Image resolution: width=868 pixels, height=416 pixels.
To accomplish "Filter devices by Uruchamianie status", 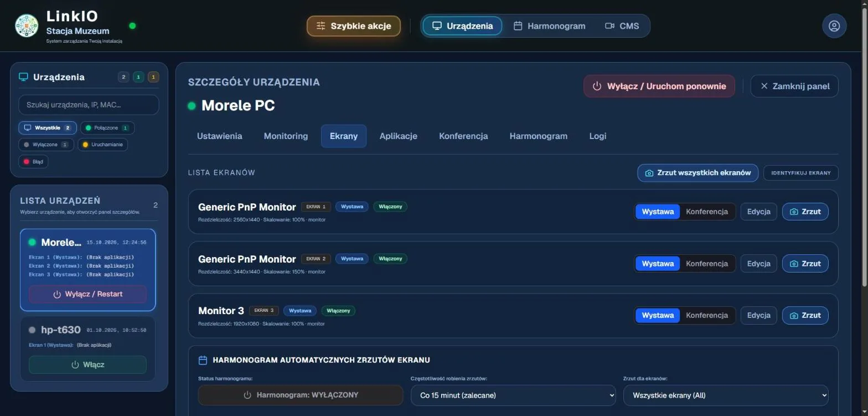I will coord(102,145).
